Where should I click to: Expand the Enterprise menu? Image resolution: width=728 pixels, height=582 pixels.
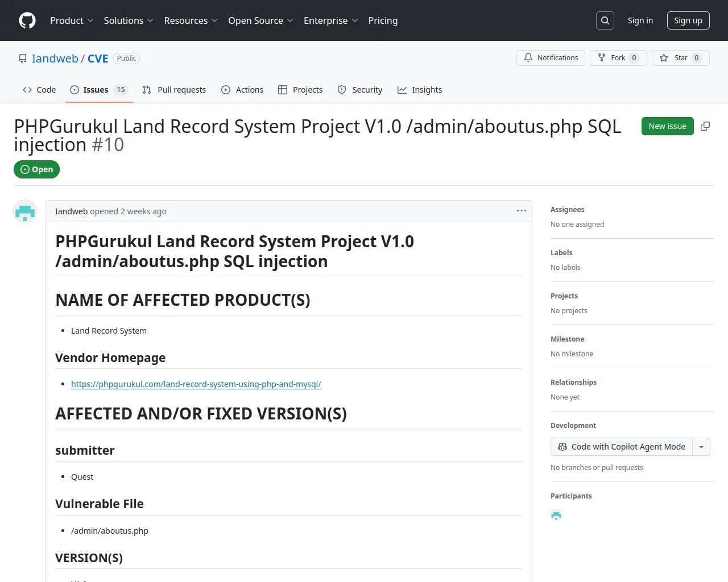pos(330,20)
